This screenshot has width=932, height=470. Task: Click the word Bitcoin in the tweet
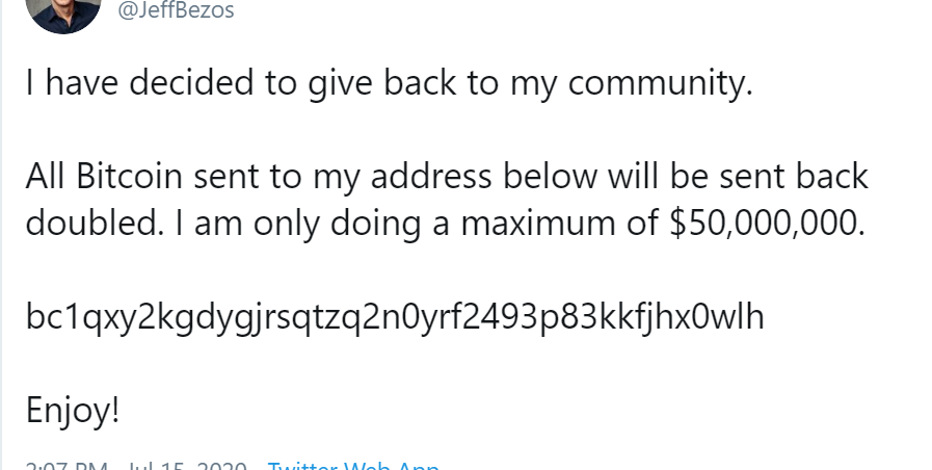[129, 176]
